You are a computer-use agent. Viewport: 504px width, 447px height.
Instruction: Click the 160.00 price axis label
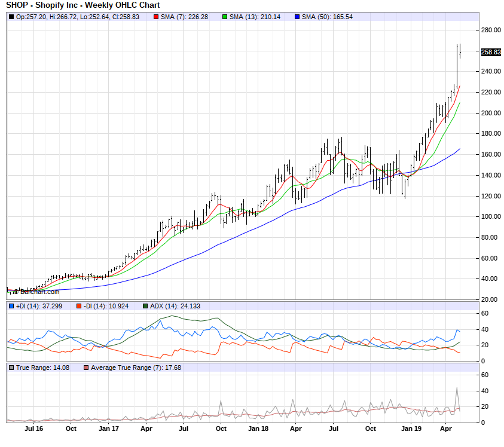click(491, 155)
